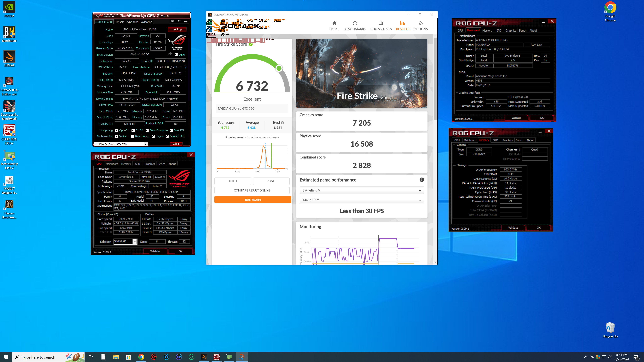Open the Recycle Bin
Screen dimensions: 644x362
(x=610, y=330)
